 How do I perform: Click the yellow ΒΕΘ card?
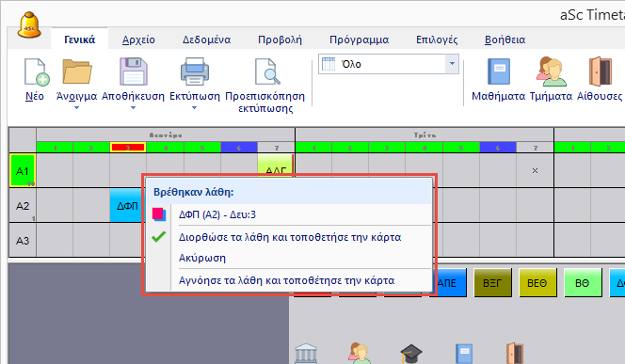[x=537, y=283]
